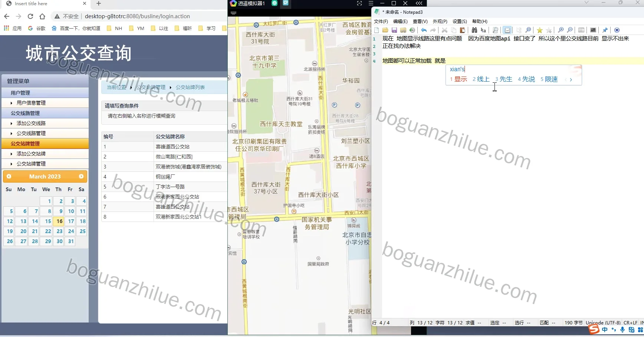Click the IME microphone voice input icon

[622, 330]
